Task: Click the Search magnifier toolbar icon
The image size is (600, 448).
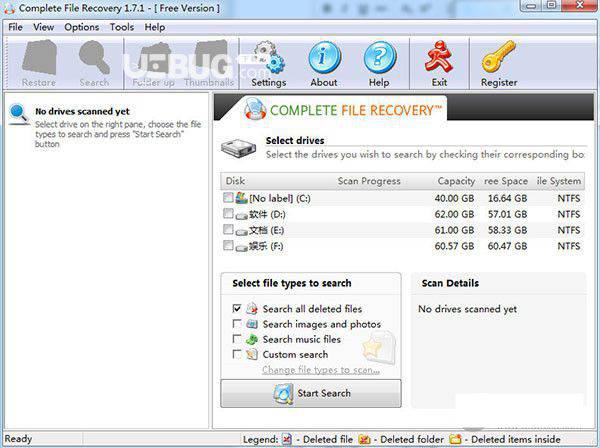Action: tap(94, 58)
